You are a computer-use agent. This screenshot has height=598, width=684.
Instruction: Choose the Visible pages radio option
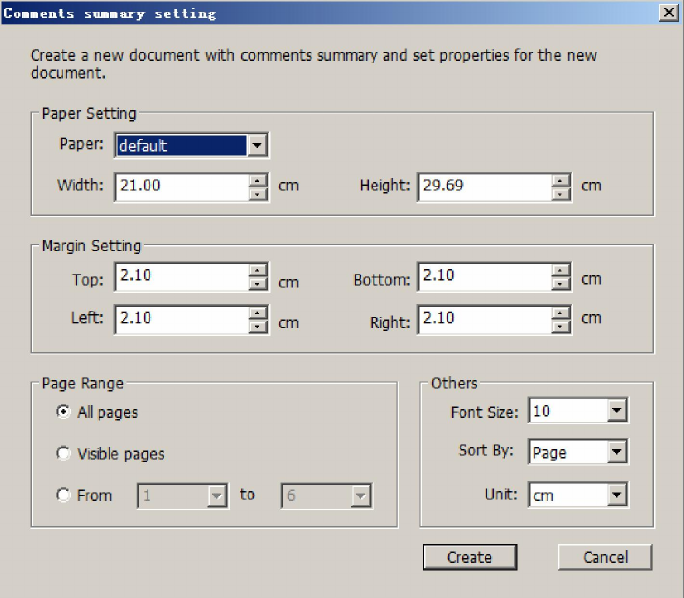pyautogui.click(x=64, y=454)
